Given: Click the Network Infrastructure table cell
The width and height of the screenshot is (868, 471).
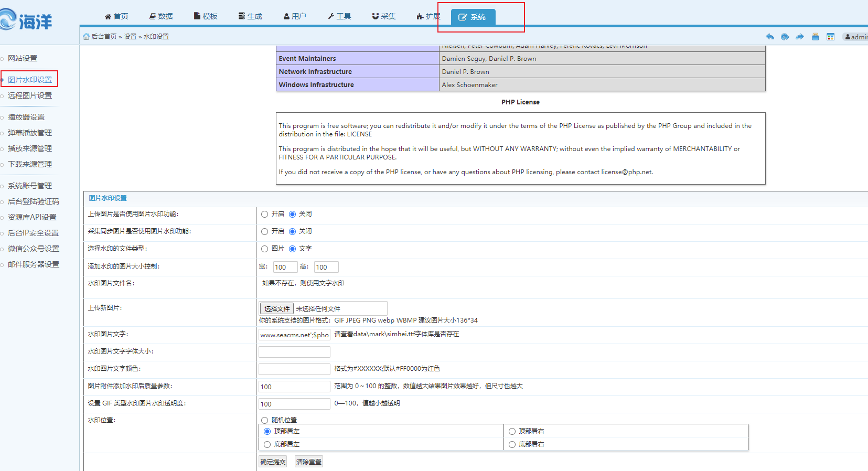Looking at the screenshot, I should pyautogui.click(x=358, y=71).
